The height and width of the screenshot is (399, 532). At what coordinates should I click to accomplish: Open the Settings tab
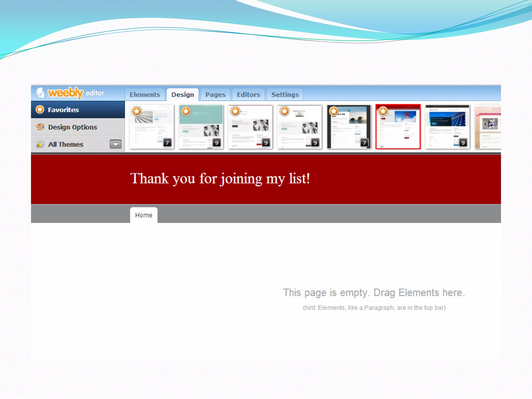tap(285, 95)
